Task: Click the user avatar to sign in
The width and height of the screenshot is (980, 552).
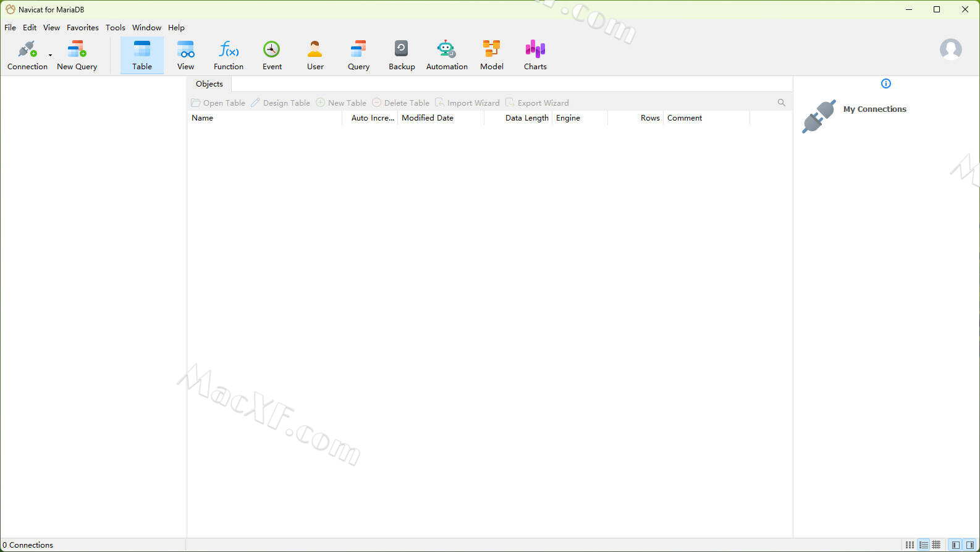Action: pyautogui.click(x=950, y=49)
